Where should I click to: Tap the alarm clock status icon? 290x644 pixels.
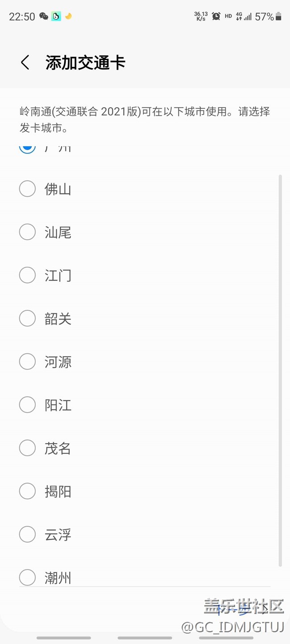(x=216, y=17)
